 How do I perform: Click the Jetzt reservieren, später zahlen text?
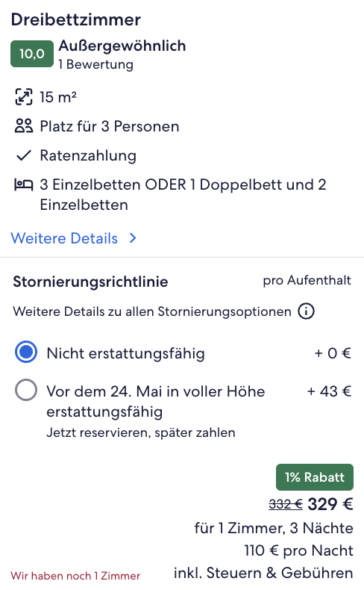click(x=141, y=432)
